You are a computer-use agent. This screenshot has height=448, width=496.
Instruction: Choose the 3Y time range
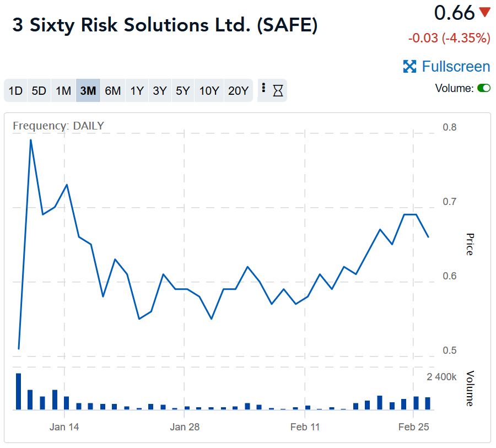coord(160,91)
